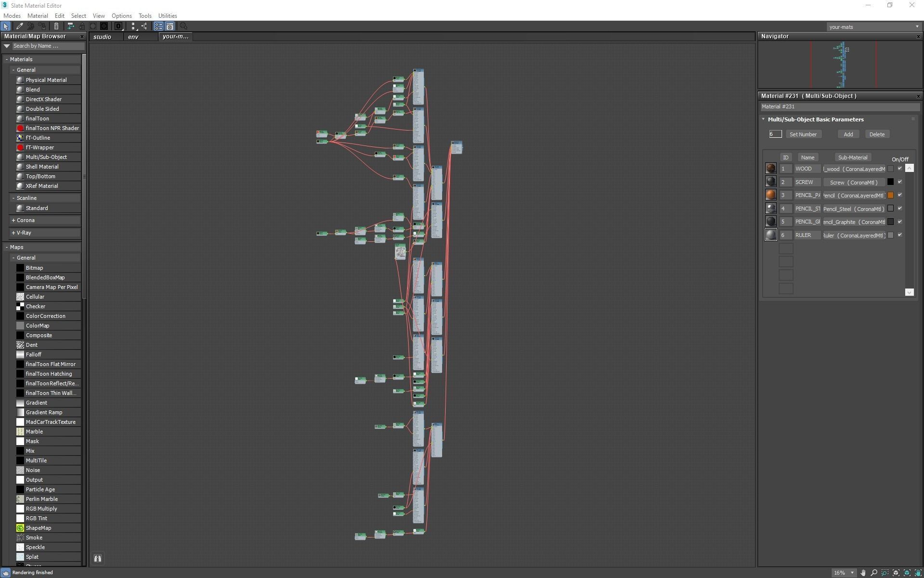
Task: Click the Set Number button
Action: [x=803, y=134]
